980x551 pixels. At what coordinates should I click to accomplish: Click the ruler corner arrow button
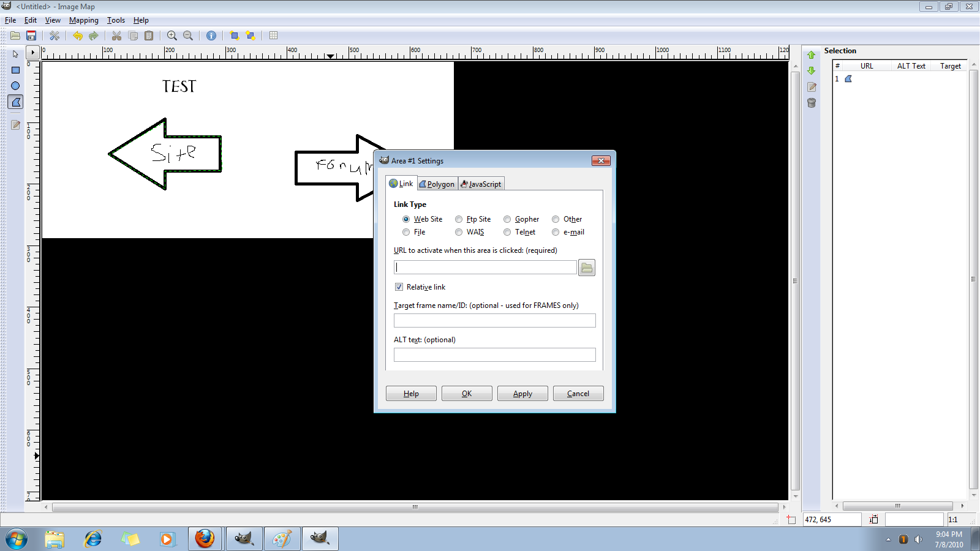pos(33,53)
